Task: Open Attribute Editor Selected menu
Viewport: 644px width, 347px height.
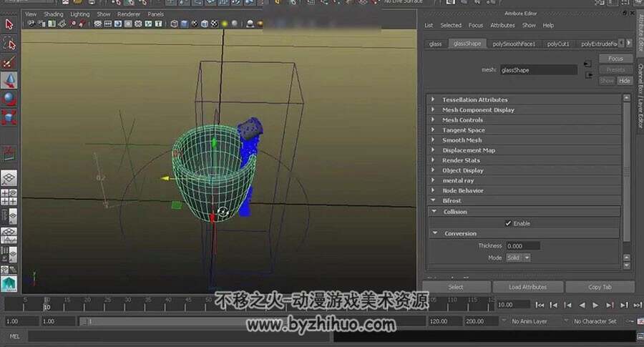Action: pyautogui.click(x=451, y=26)
